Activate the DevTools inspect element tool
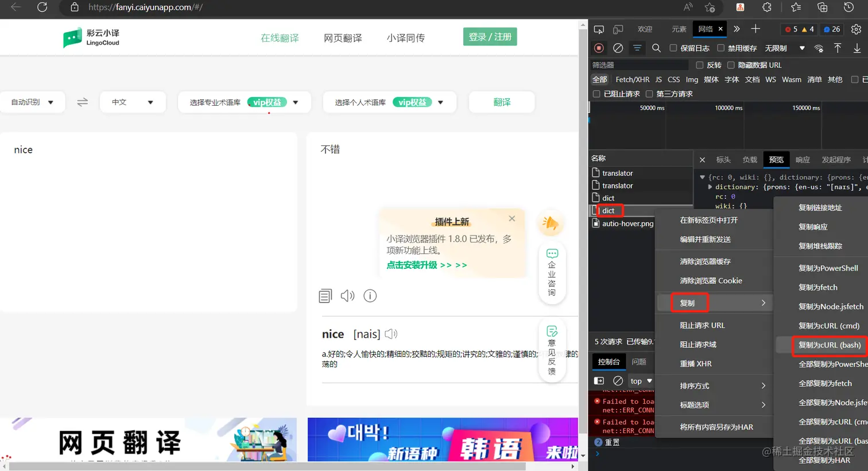Image resolution: width=868 pixels, height=471 pixels. tap(599, 29)
